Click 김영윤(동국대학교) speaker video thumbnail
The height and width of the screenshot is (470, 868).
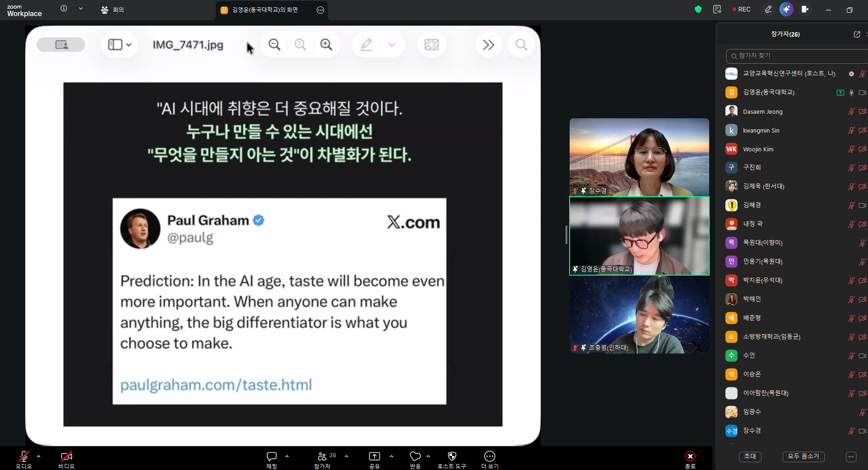coord(639,236)
